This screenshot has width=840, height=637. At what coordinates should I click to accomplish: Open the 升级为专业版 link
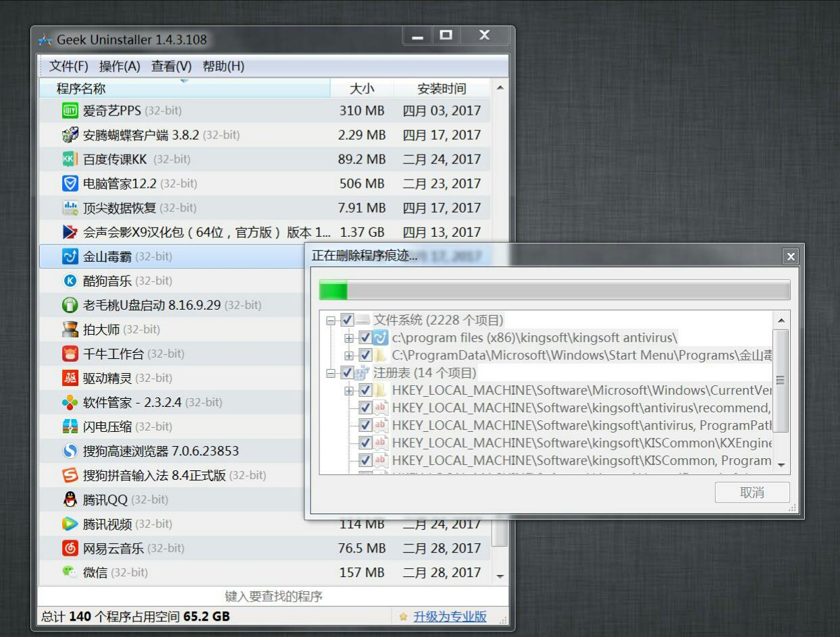coord(450,617)
